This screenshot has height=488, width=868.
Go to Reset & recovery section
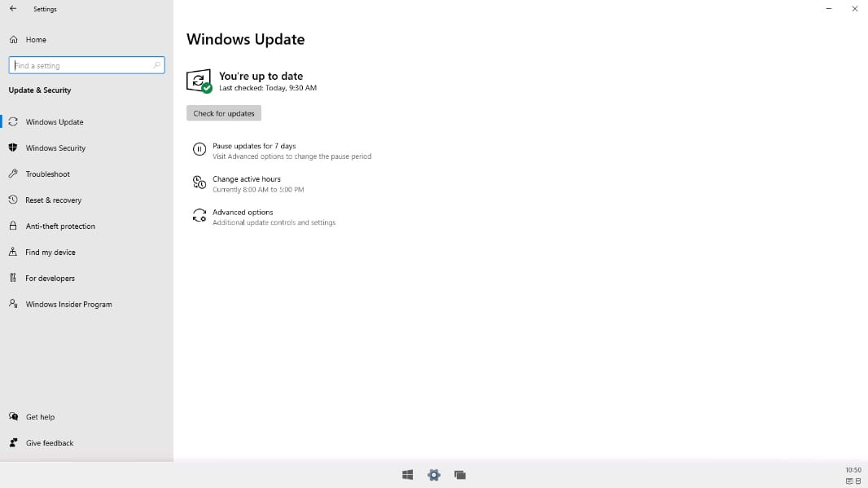53,200
